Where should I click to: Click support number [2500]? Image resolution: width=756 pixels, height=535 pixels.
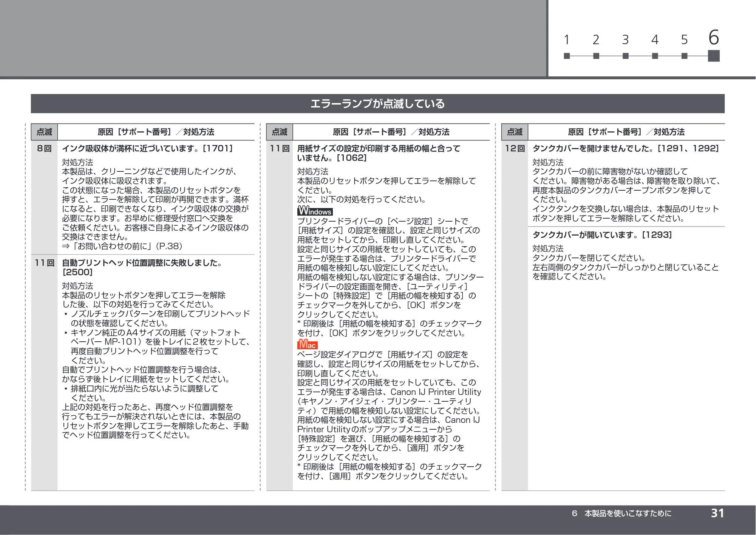click(77, 272)
